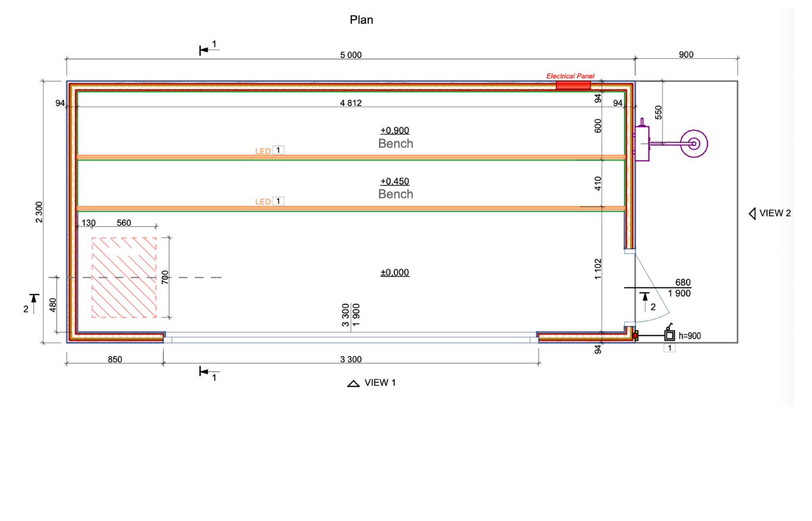Click the red hatched square in the floor area

coord(124,277)
